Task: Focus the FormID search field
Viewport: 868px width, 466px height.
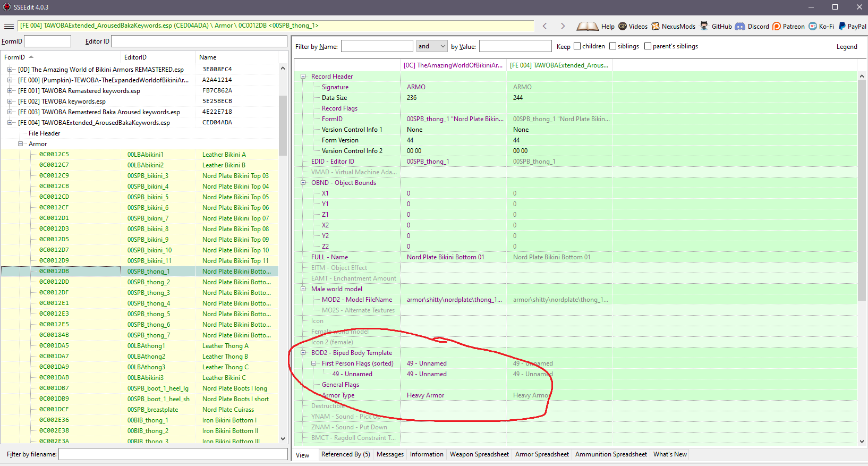Action: click(48, 41)
